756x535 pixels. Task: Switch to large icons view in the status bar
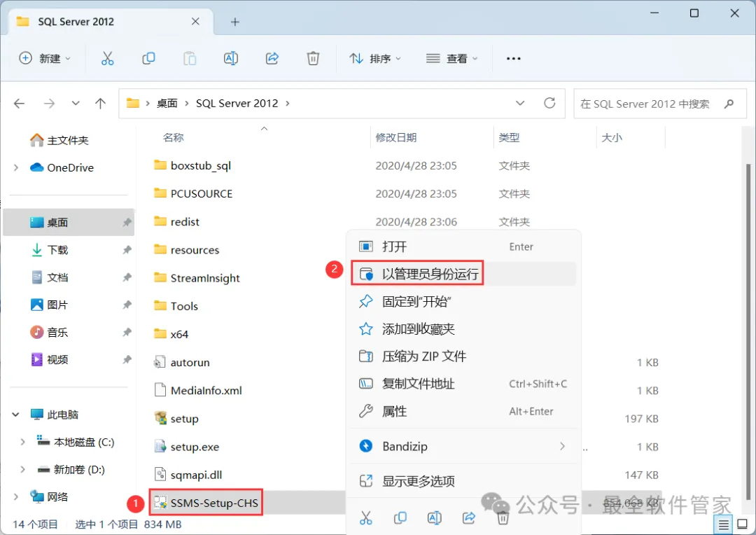point(743,524)
